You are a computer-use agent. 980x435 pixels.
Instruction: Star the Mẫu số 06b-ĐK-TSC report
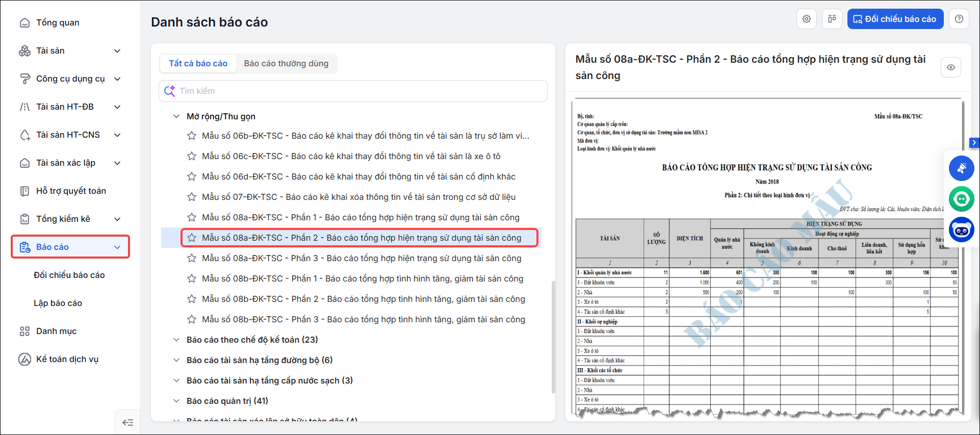tap(192, 136)
